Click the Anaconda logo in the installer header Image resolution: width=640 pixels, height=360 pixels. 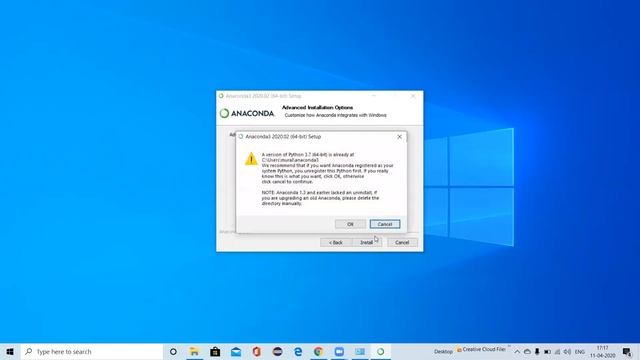(x=247, y=113)
